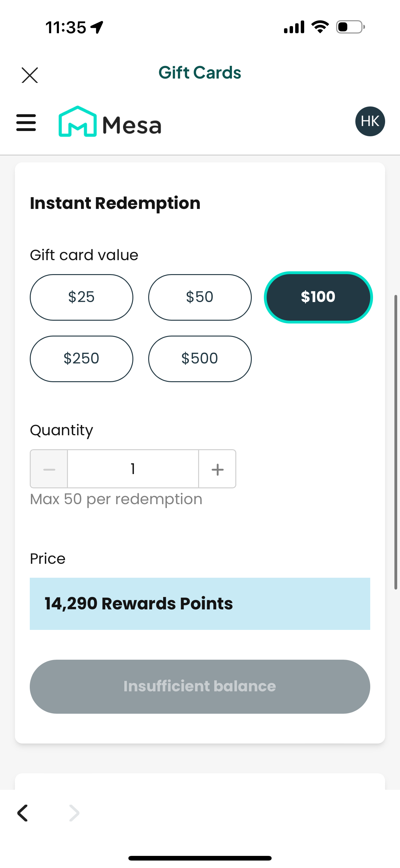
Task: Select the $50 gift card value
Action: coord(200,297)
